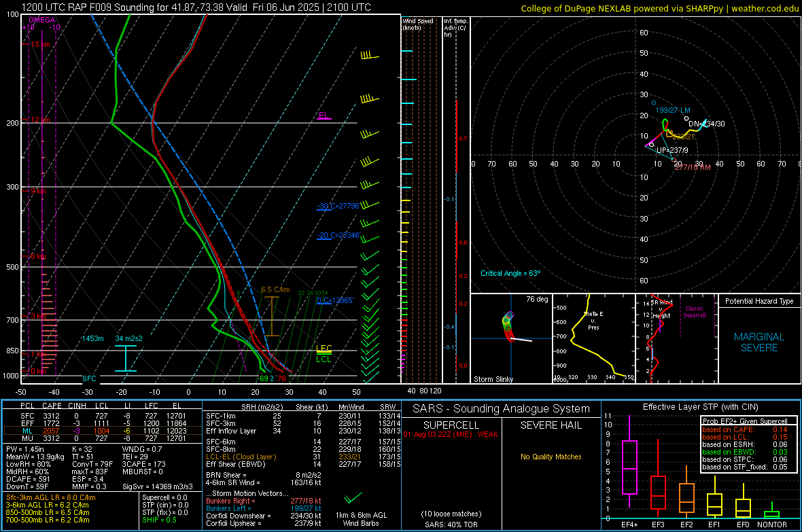Click the Prob EF2+ Given Supercell header

click(x=745, y=421)
